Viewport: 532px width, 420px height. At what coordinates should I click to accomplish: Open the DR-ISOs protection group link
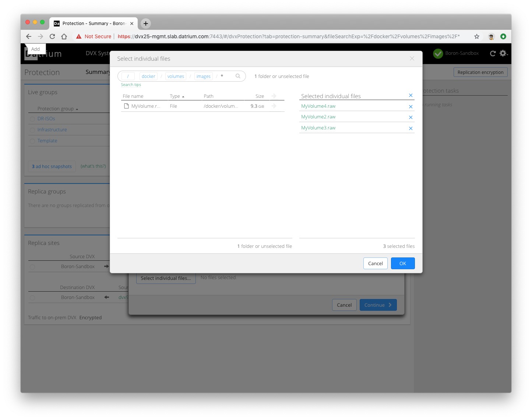(46, 119)
